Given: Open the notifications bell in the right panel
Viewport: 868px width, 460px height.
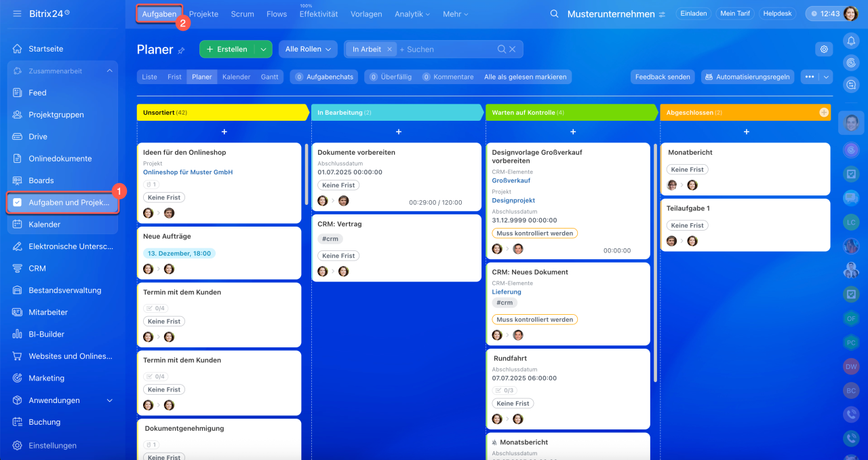Looking at the screenshot, I should pos(851,41).
